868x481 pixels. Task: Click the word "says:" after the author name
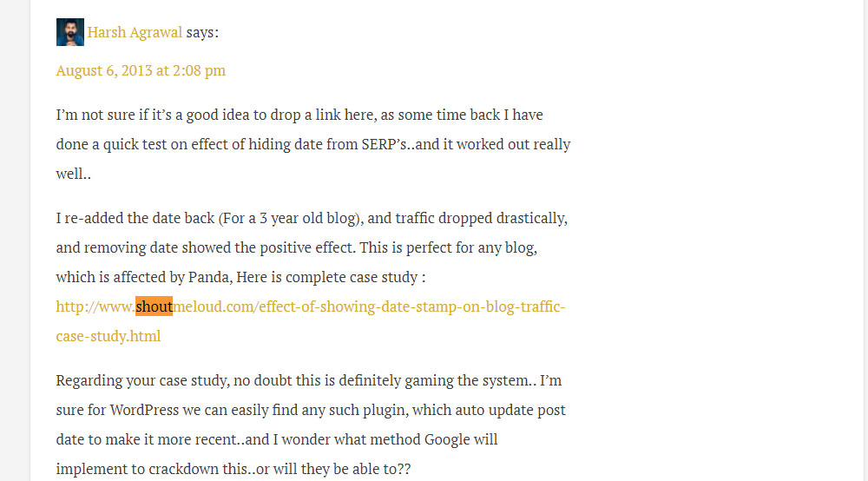[x=202, y=33]
